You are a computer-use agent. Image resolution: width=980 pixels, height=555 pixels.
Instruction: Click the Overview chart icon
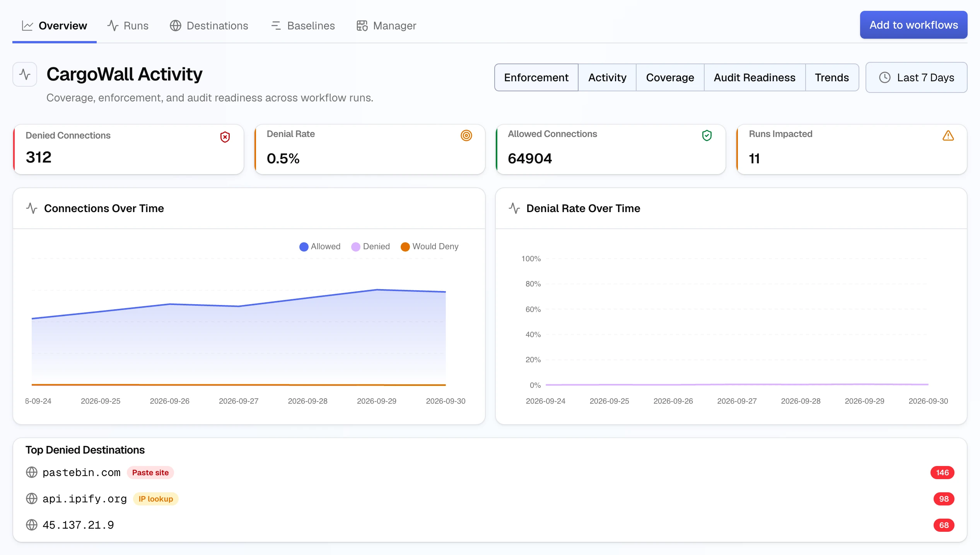(27, 26)
